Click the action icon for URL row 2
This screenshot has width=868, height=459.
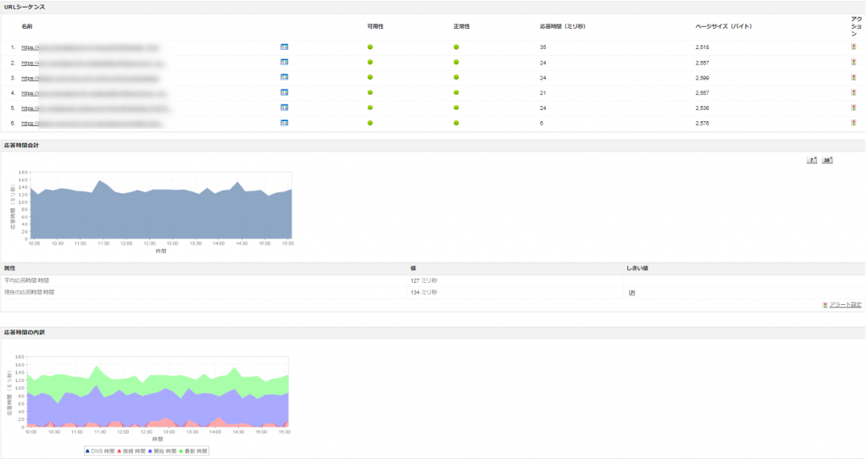853,63
